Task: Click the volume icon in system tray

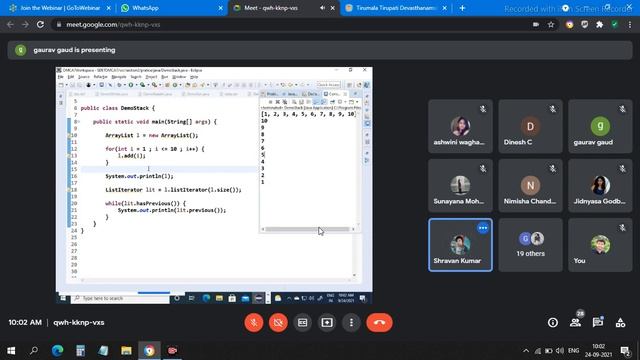Action: click(x=560, y=351)
